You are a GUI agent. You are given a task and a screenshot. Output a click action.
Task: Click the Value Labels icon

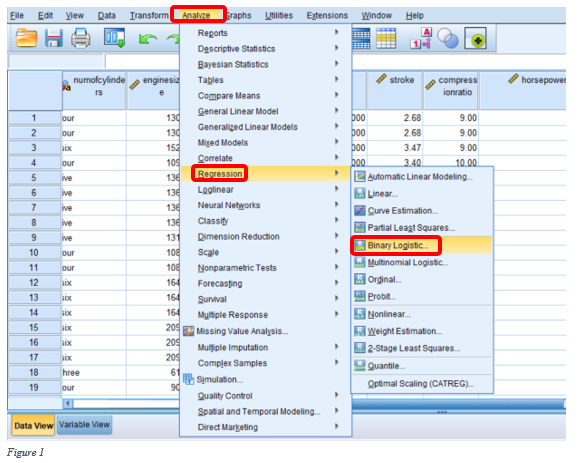tap(421, 38)
